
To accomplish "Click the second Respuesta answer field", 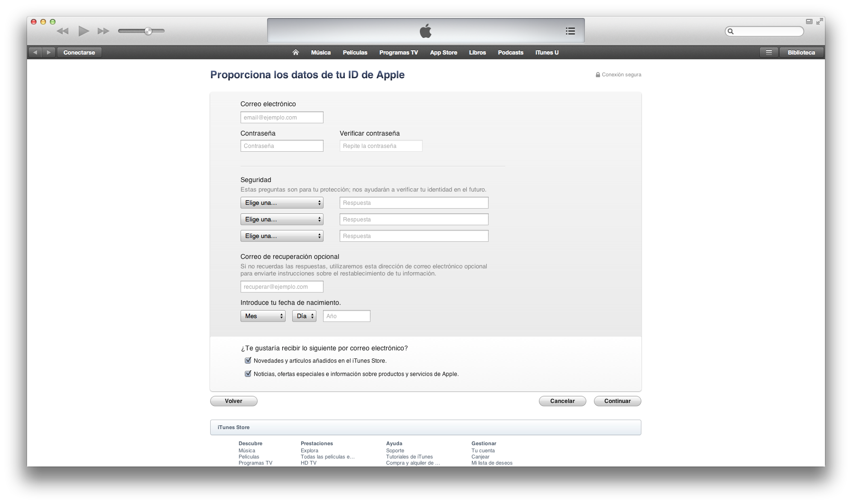I will pos(414,220).
